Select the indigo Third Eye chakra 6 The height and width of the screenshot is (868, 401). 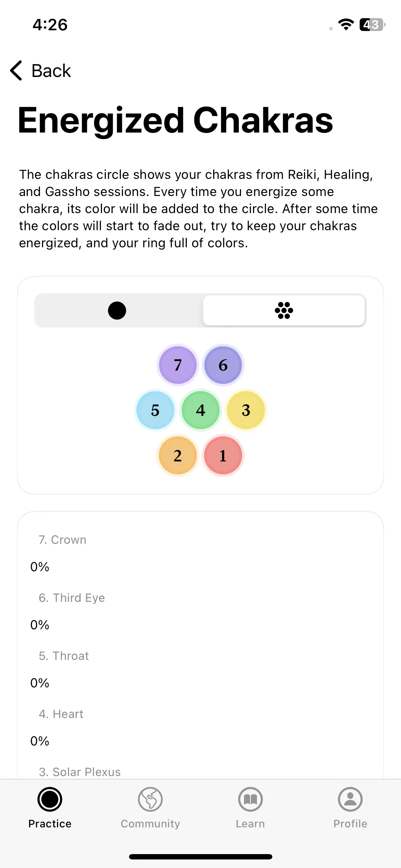[223, 365]
